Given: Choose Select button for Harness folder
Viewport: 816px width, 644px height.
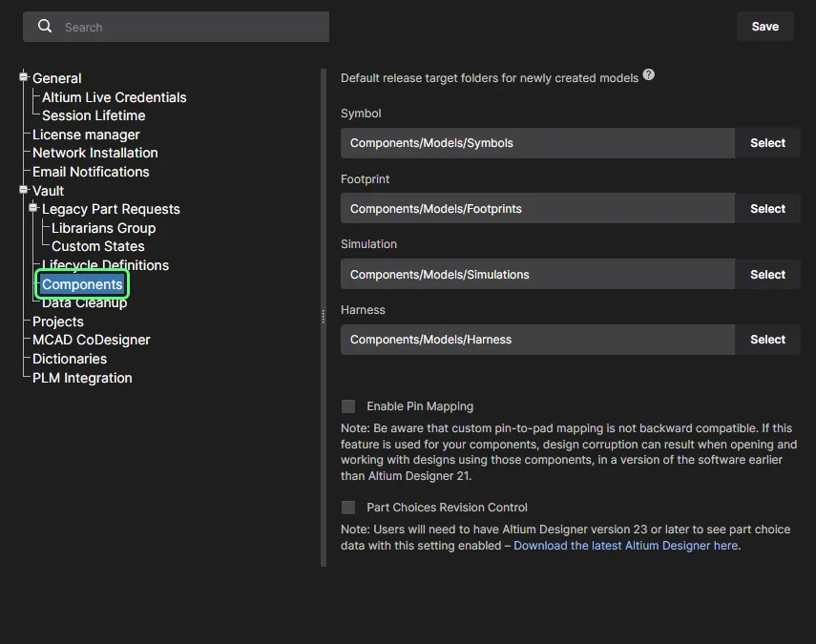Looking at the screenshot, I should [x=767, y=340].
